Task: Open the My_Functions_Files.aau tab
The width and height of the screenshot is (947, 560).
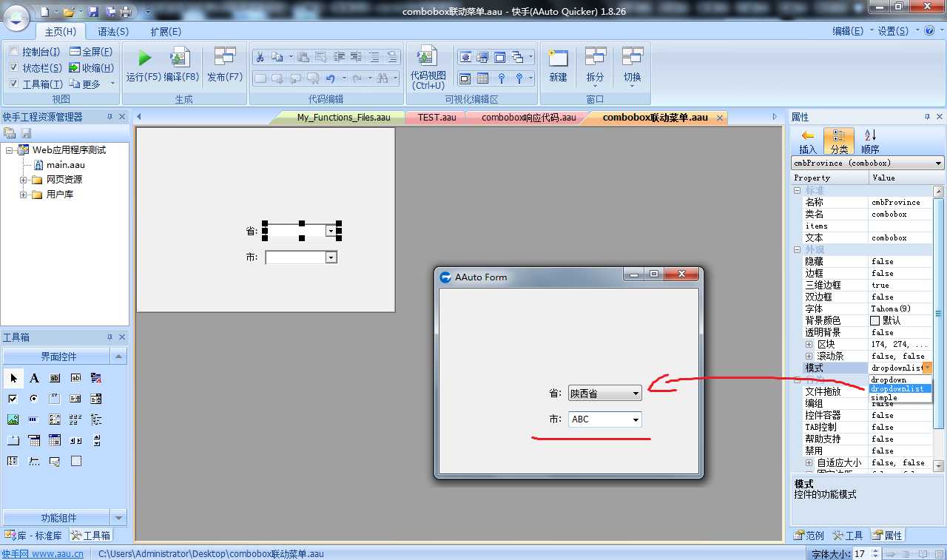Action: (x=343, y=118)
